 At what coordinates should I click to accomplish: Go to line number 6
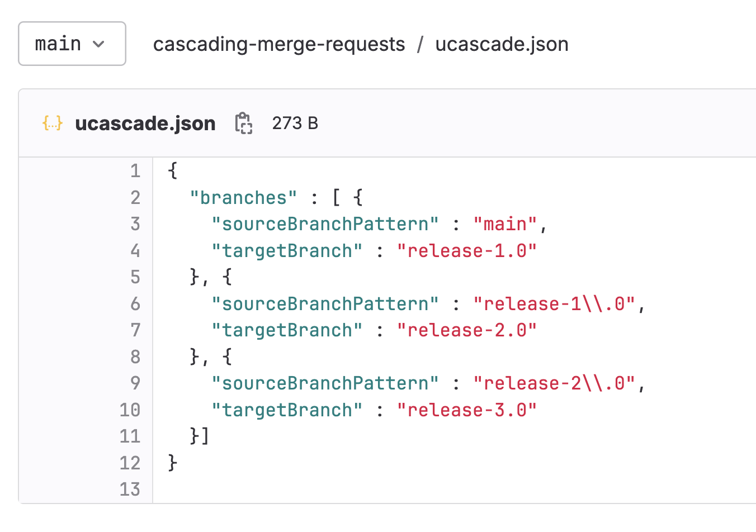pos(135,303)
